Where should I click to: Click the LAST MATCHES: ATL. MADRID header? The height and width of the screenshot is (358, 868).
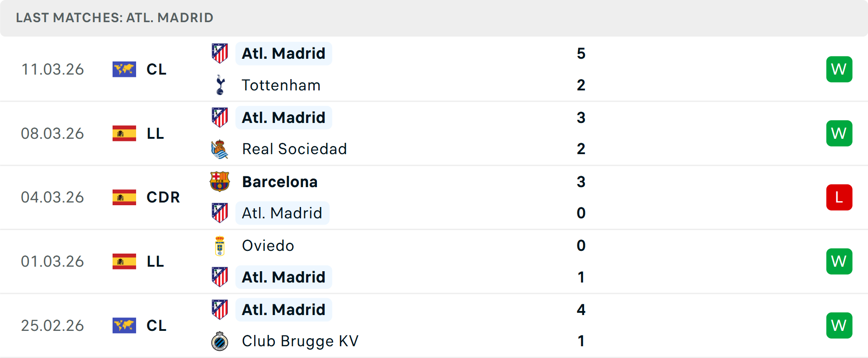pos(114,18)
